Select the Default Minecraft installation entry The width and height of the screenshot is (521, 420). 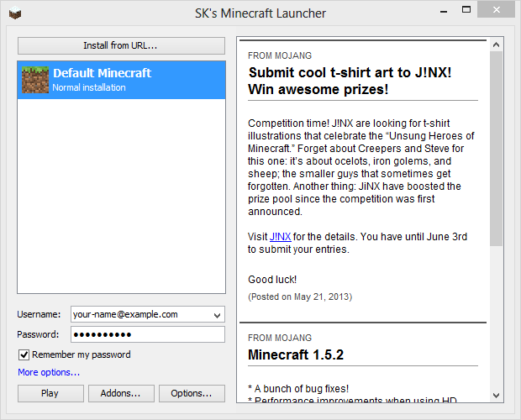click(x=121, y=80)
